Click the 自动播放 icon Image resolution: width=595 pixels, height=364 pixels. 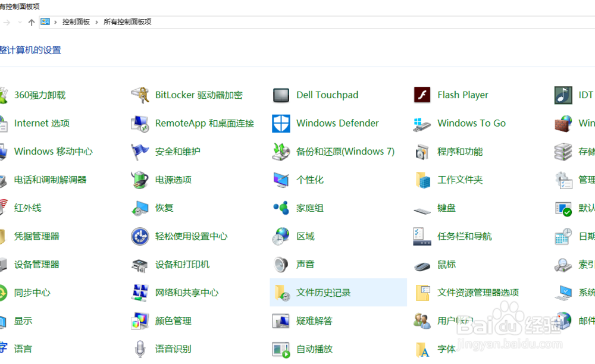click(281, 350)
